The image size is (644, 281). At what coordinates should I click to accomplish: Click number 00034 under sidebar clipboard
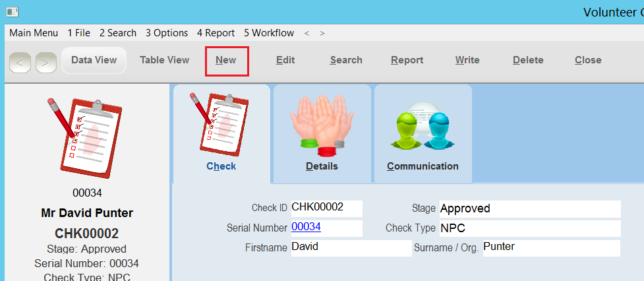(87, 193)
